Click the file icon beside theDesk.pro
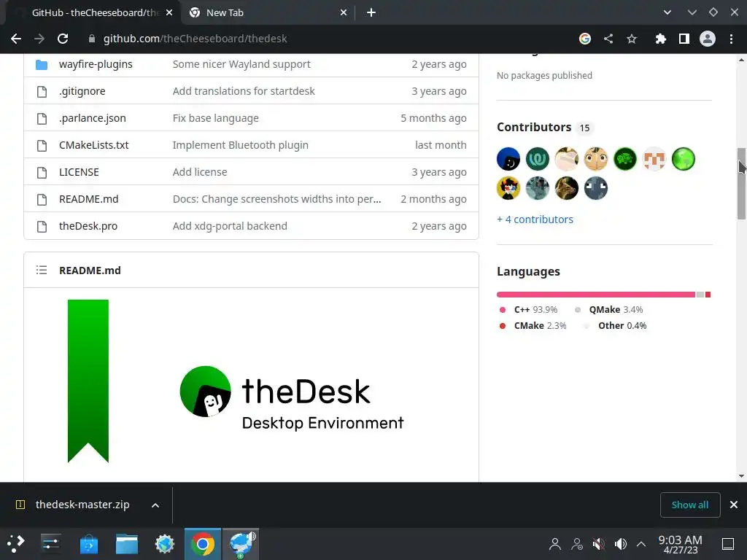747x560 pixels. click(x=42, y=226)
